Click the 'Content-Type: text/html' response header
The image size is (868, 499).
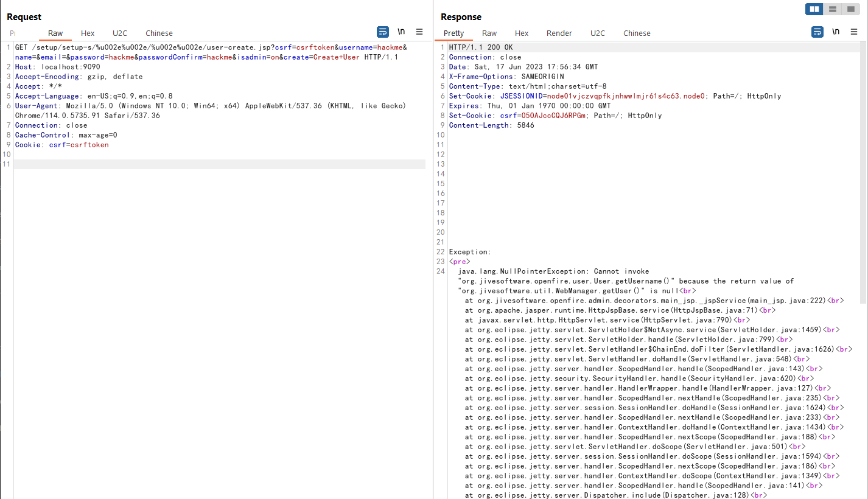(528, 86)
